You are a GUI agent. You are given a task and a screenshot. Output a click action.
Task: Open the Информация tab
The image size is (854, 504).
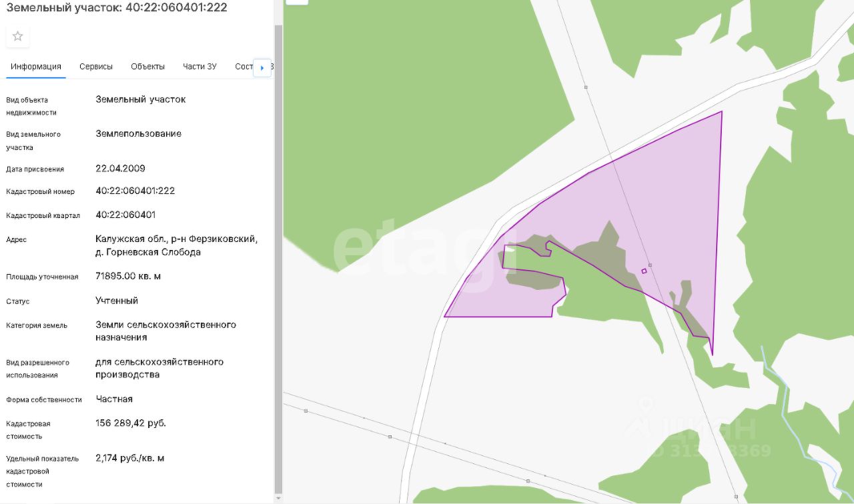(36, 67)
